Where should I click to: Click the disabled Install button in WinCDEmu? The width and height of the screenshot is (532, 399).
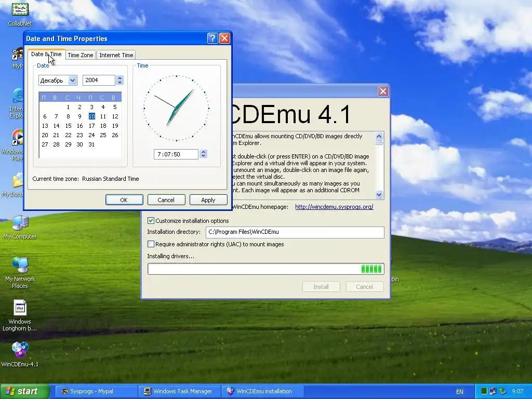[x=321, y=287]
